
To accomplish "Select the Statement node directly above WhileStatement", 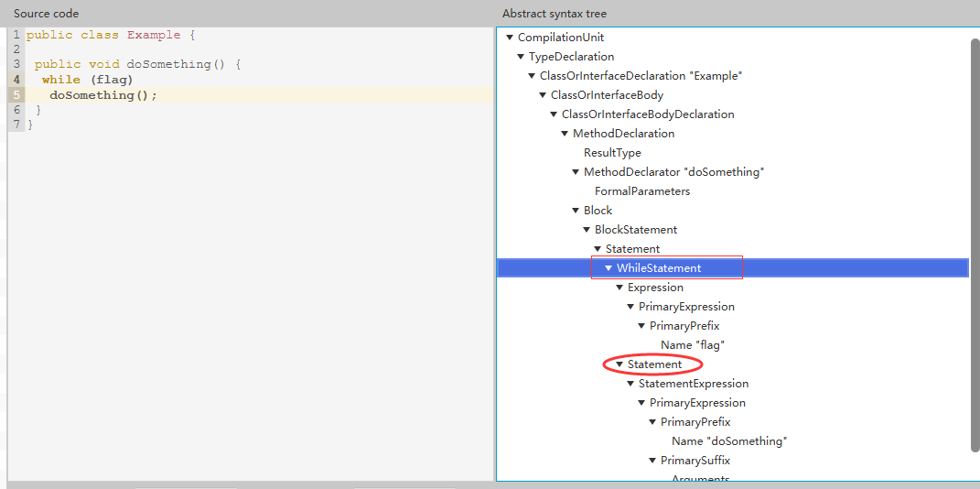I will pos(632,249).
